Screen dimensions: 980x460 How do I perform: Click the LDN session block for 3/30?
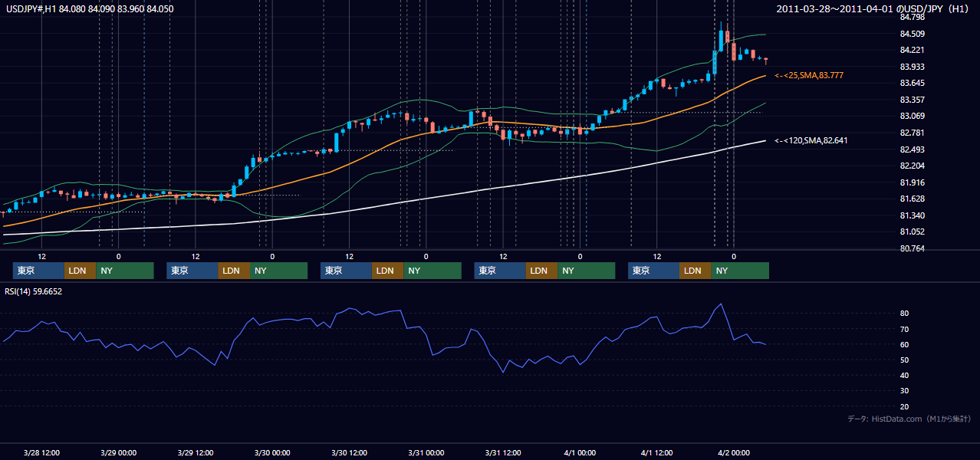[387, 271]
